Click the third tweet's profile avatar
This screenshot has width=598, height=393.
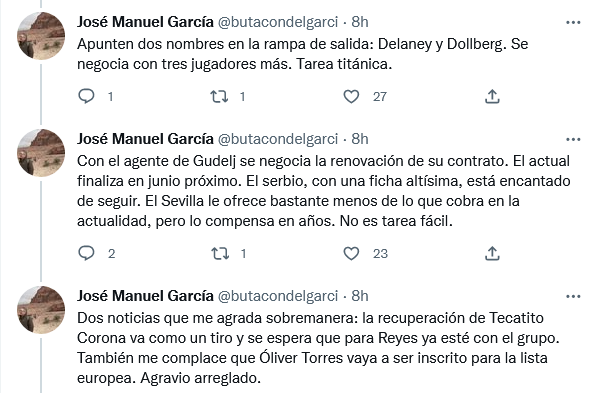[41, 310]
